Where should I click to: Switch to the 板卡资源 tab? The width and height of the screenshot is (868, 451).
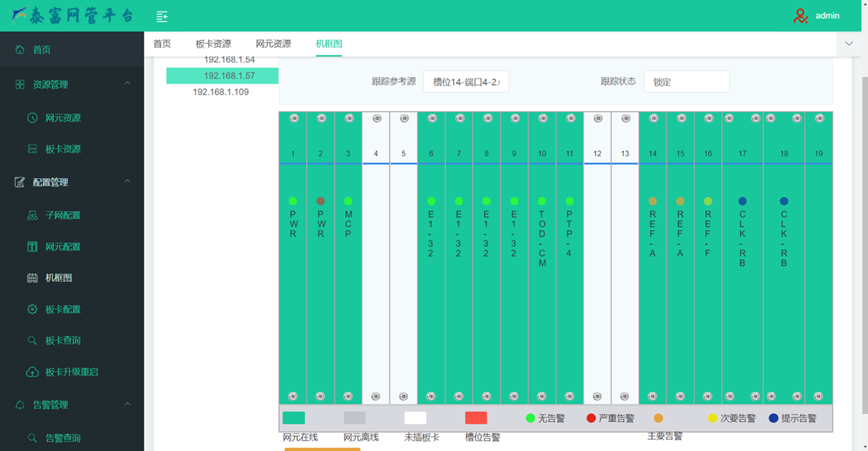(213, 44)
